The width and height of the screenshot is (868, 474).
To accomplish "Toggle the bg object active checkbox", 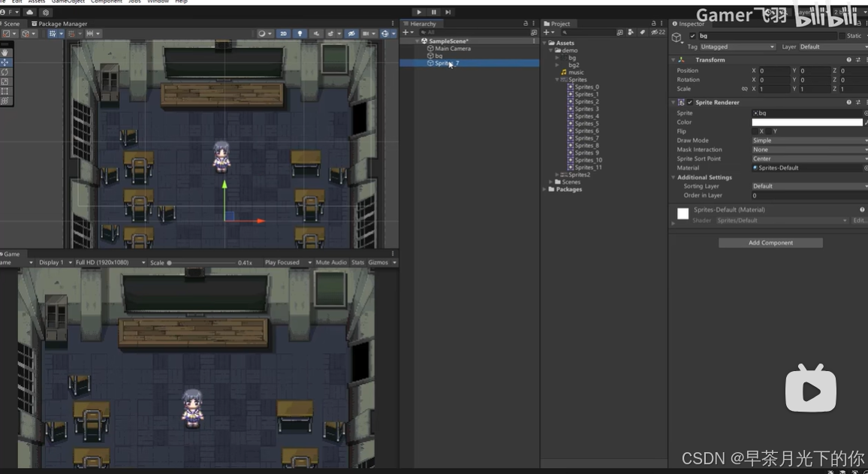I will pyautogui.click(x=692, y=36).
